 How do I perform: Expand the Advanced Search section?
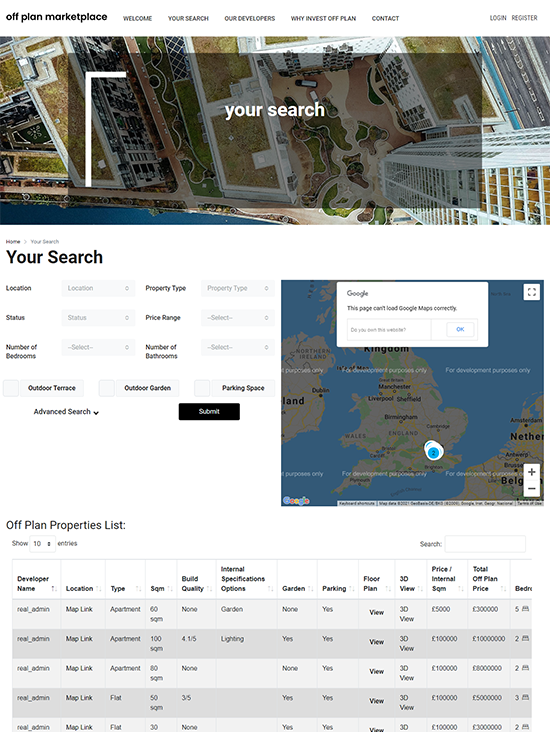(66, 412)
